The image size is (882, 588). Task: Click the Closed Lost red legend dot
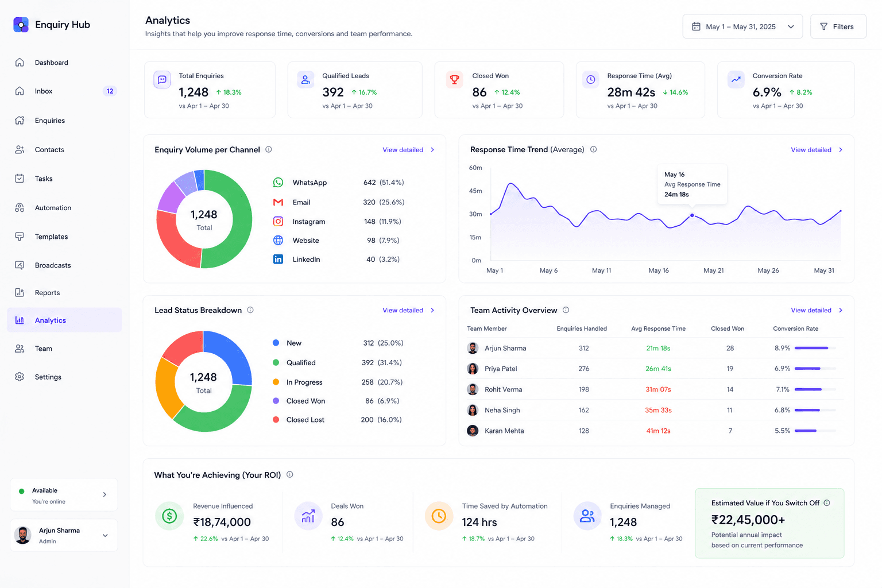276,420
